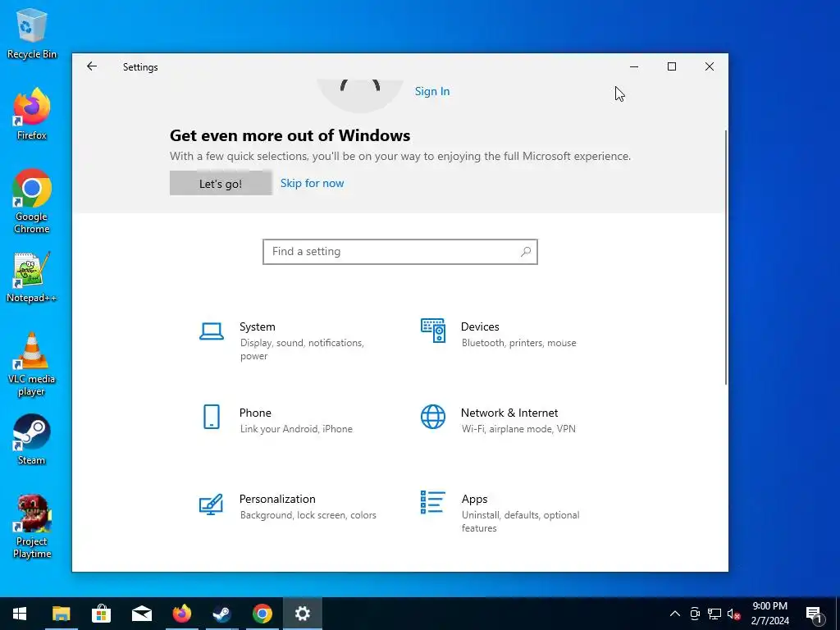Click 'Background, lock screen, colors' description
Viewport: 840px width, 630px height.
pyautogui.click(x=308, y=515)
